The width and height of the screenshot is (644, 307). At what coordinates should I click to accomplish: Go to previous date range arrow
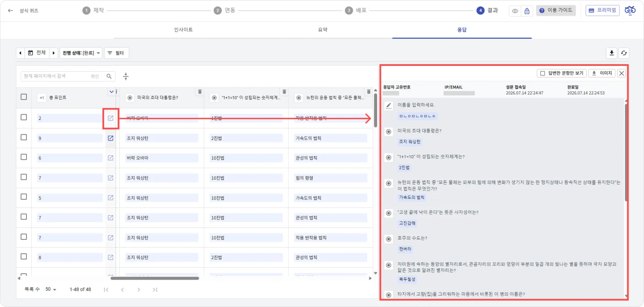pyautogui.click(x=20, y=53)
